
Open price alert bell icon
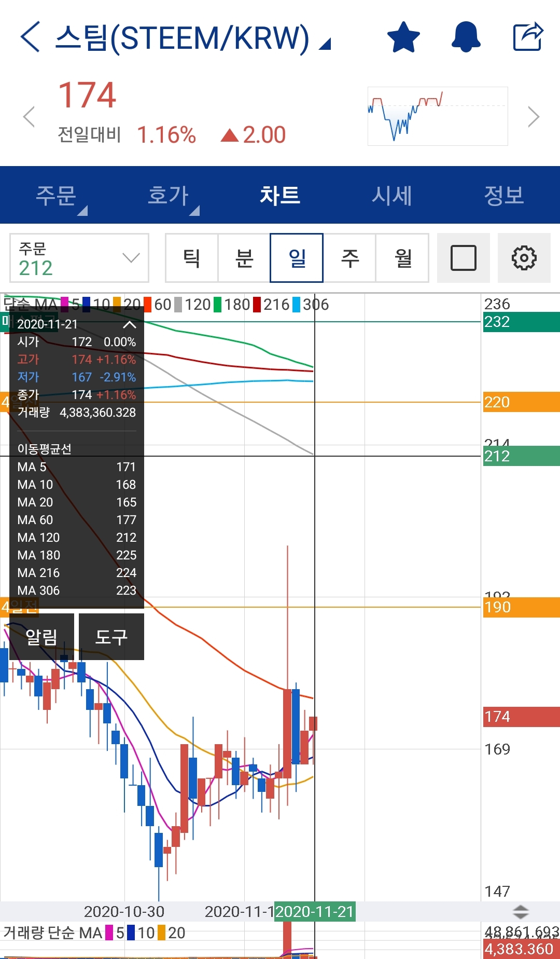(466, 37)
